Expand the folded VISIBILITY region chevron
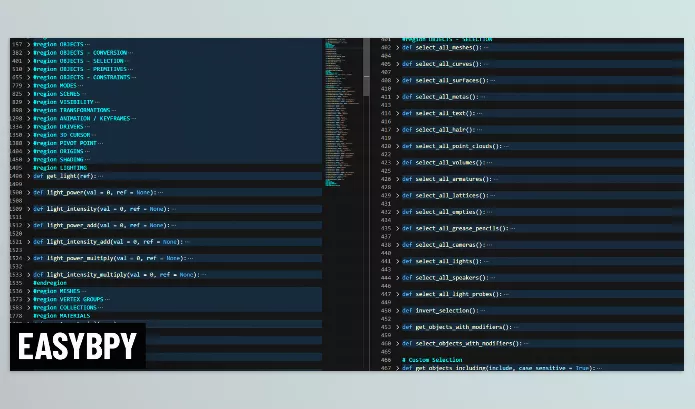This screenshot has width=695, height=409. pyautogui.click(x=29, y=102)
